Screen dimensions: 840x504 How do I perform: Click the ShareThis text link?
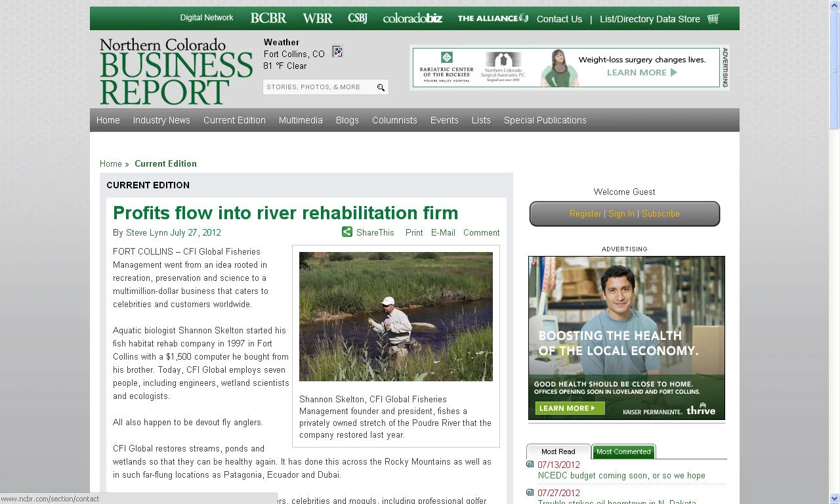[375, 232]
